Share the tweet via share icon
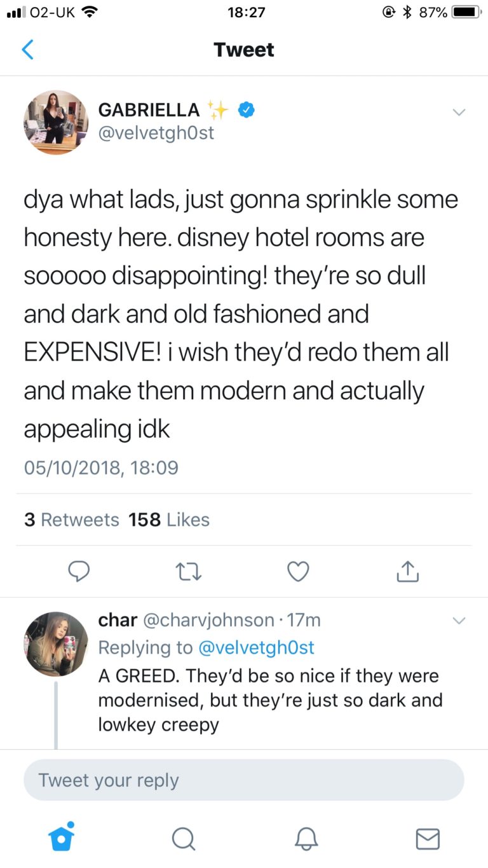This screenshot has height=868, width=488. tap(407, 572)
